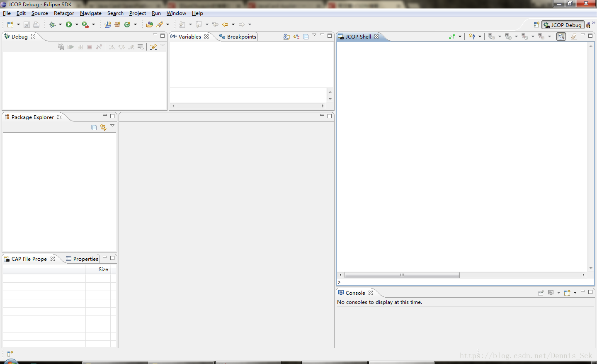Screen dimensions: 597x364
Task: Click the Open Perspective icon
Action: (536, 25)
